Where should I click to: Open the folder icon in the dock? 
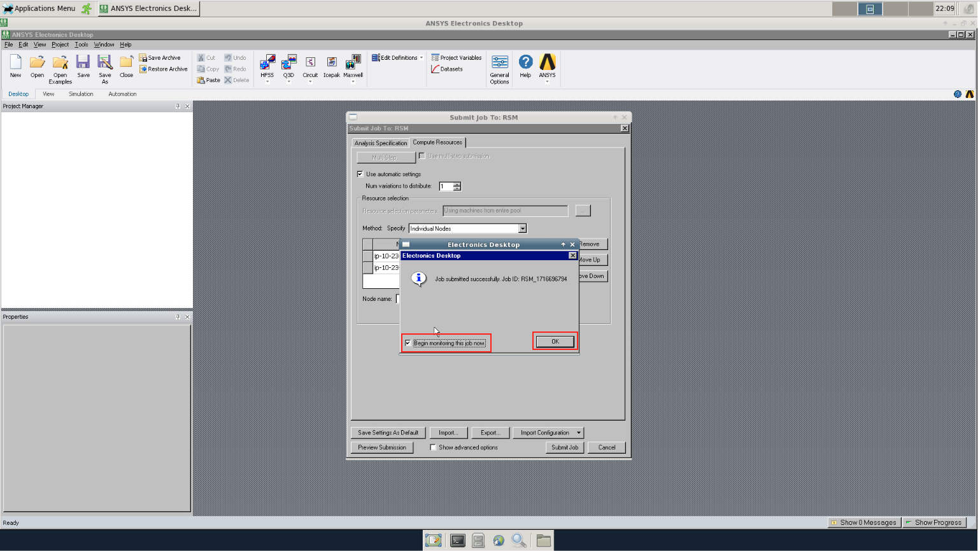click(543, 541)
